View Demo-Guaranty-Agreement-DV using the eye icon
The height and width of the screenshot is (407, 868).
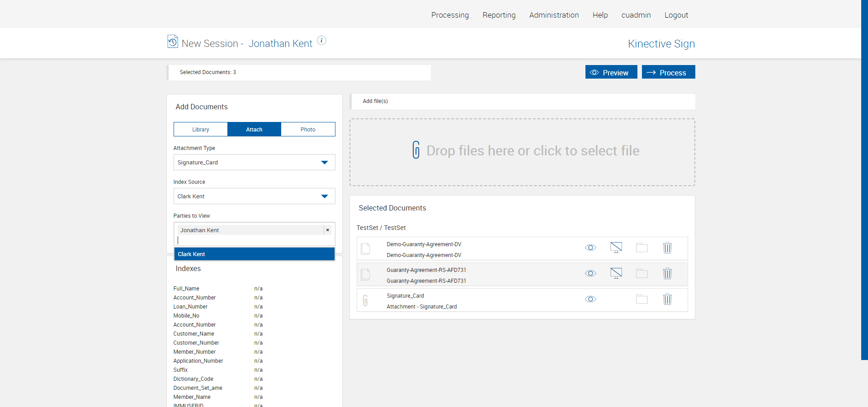coord(590,248)
